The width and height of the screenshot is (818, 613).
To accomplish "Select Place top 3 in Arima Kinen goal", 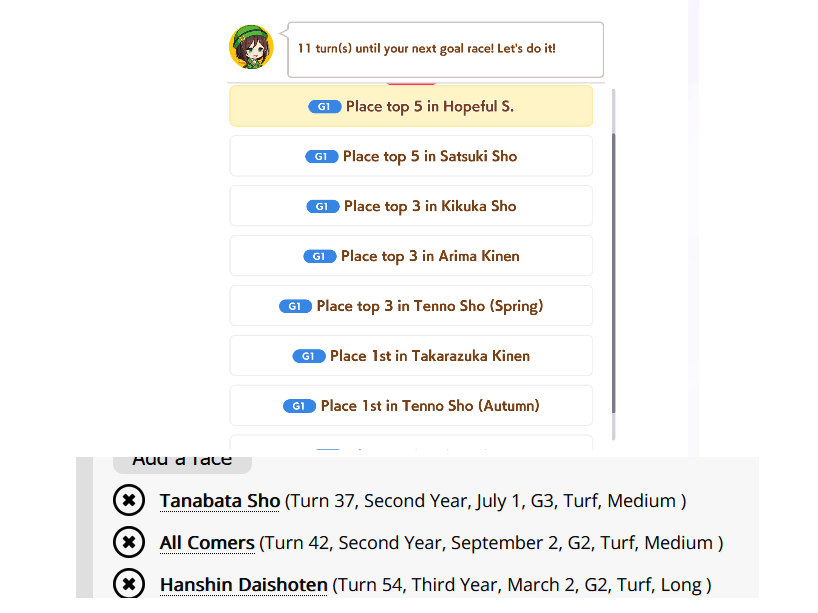I will (x=411, y=256).
